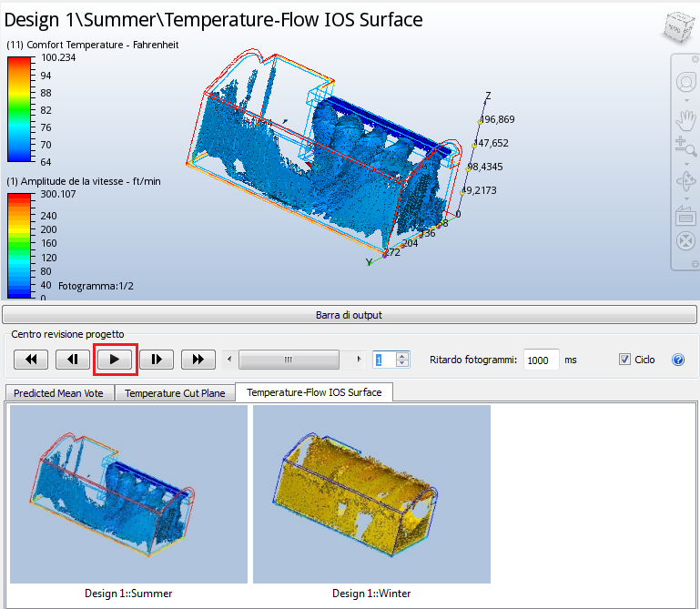Image resolution: width=700 pixels, height=609 pixels.
Task: Increment the frame number spinner
Action: click(x=402, y=356)
